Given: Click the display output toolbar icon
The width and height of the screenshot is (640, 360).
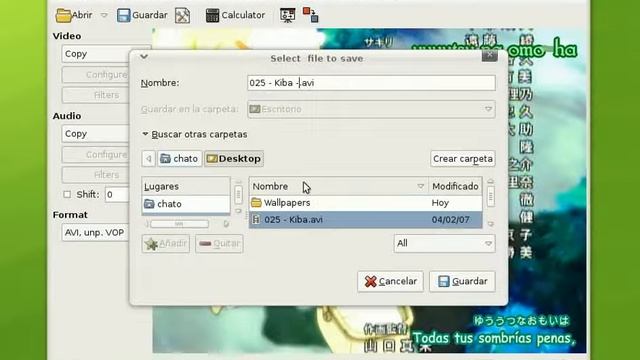Looking at the screenshot, I should 287,15.
